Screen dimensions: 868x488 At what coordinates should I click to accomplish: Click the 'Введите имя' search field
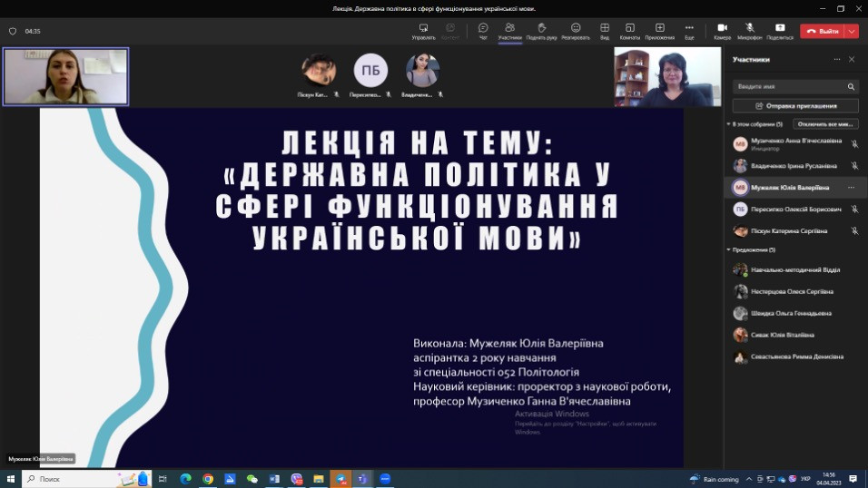[788, 87]
